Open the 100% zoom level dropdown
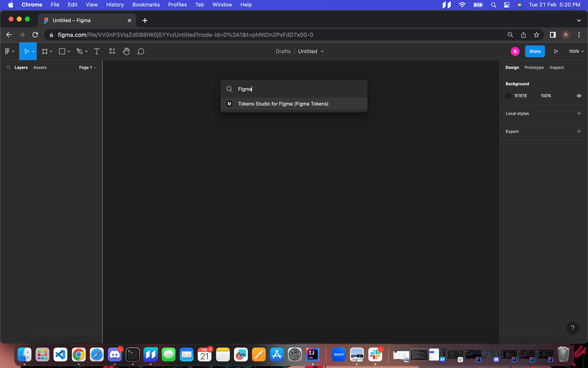 tap(576, 51)
